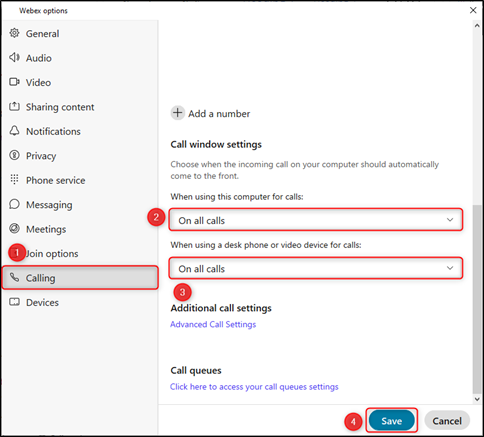The height and width of the screenshot is (437, 484).
Task: Click the Additional call settings heading
Action: point(221,308)
